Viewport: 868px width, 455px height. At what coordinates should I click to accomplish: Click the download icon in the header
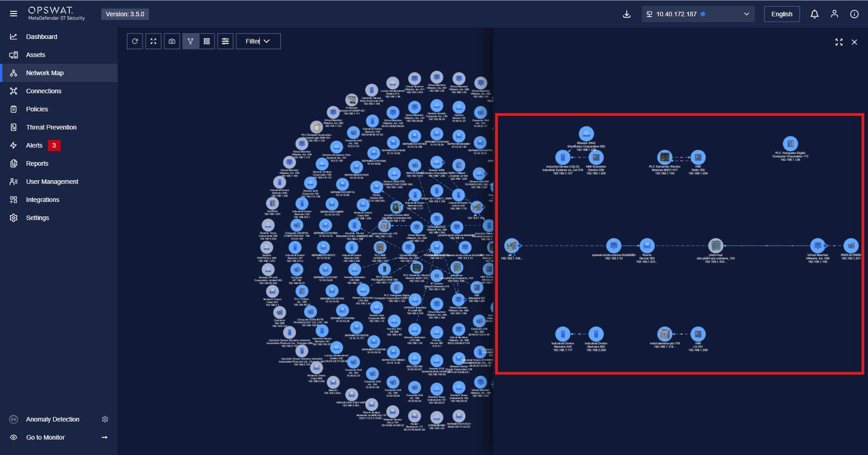(x=627, y=14)
